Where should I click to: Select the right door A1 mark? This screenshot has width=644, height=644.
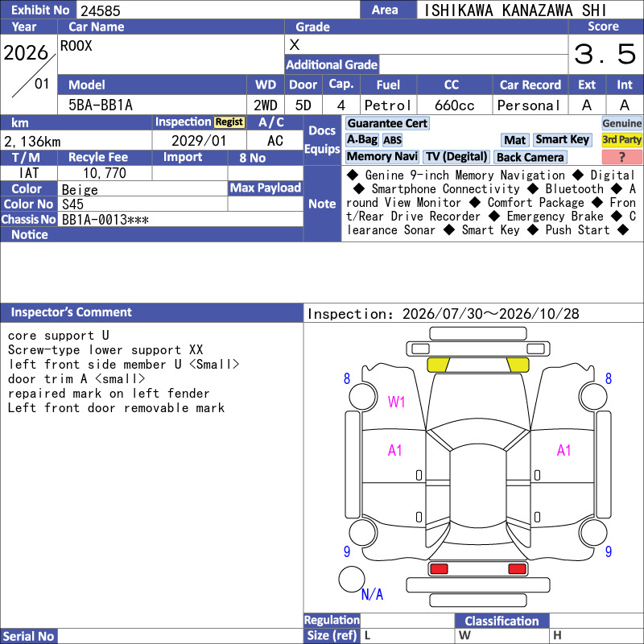(x=564, y=451)
